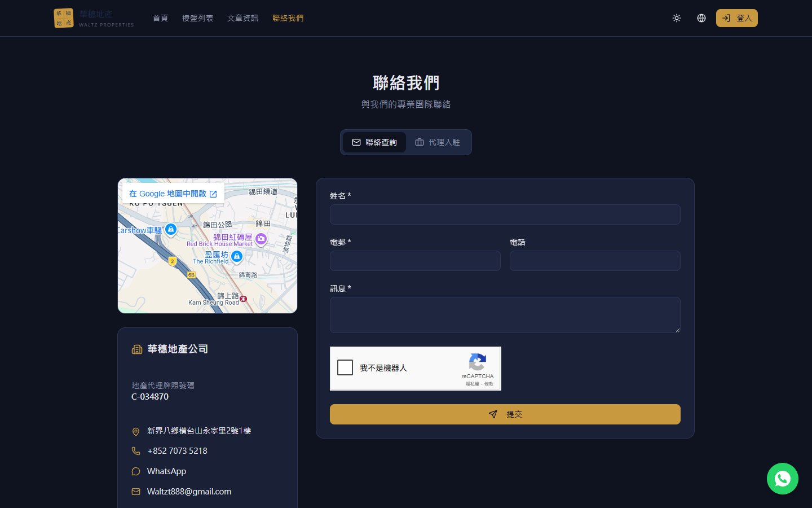812x508 pixels.
Task: Open the language selector globe icon
Action: 701,18
